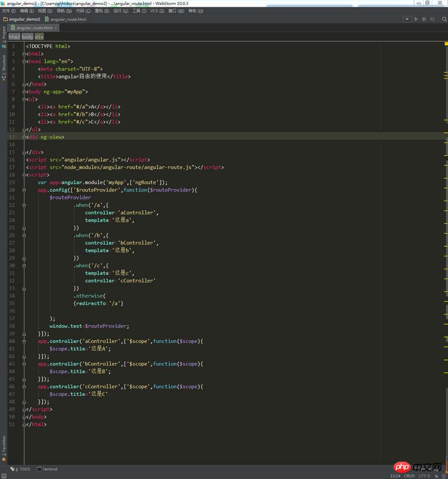Place cursor on the title tag line 5
The height and width of the screenshot is (479, 448).
tap(84, 77)
